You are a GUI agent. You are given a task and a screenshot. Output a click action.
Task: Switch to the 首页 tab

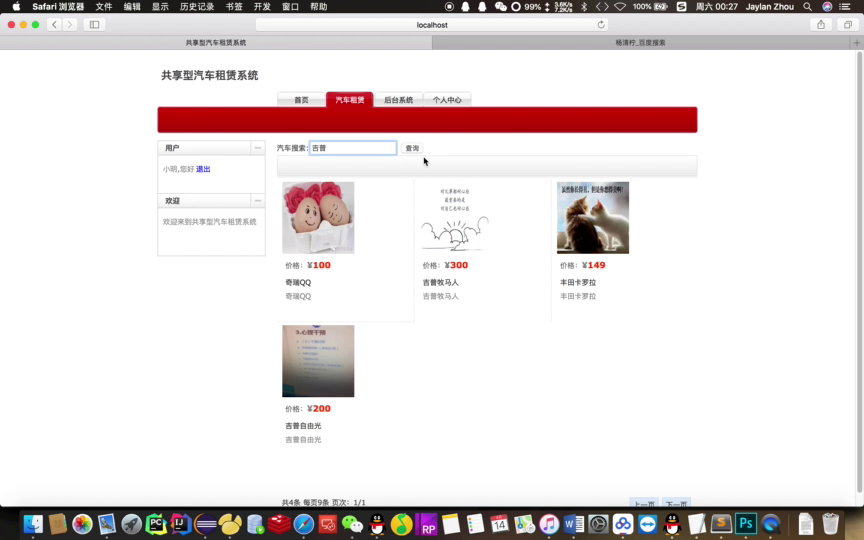(x=301, y=100)
